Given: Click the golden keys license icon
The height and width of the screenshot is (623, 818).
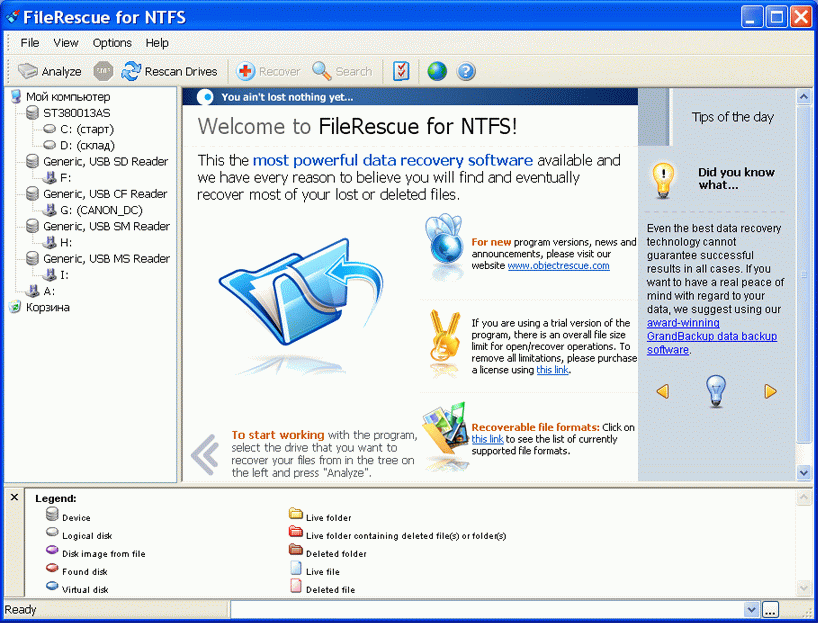Looking at the screenshot, I should click(x=444, y=336).
